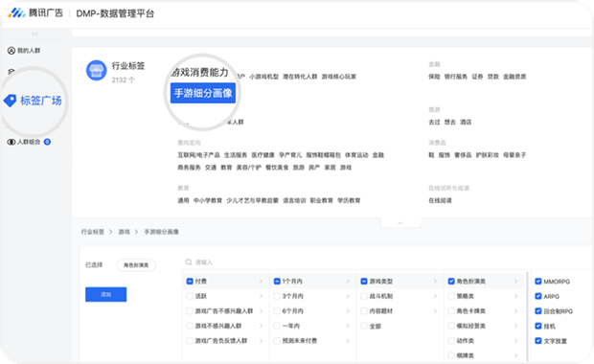Expand the 活跃 row chevron
The image size is (594, 364).
click(x=261, y=296)
